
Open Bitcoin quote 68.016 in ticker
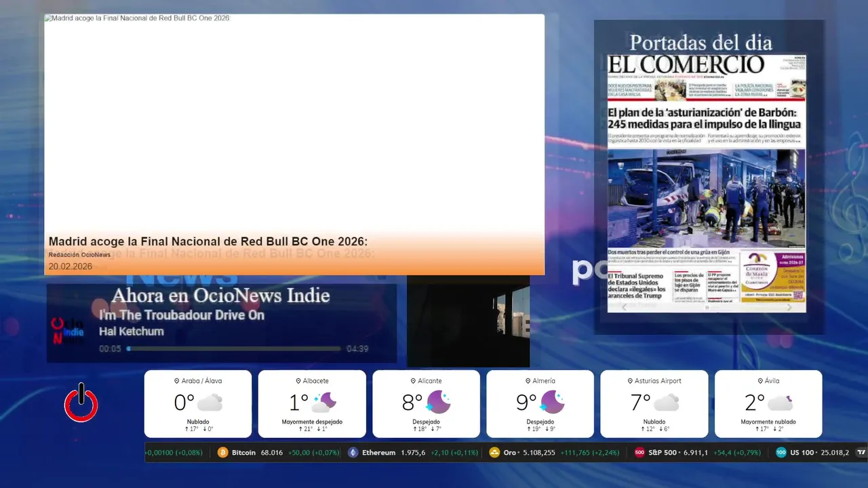[271, 453]
